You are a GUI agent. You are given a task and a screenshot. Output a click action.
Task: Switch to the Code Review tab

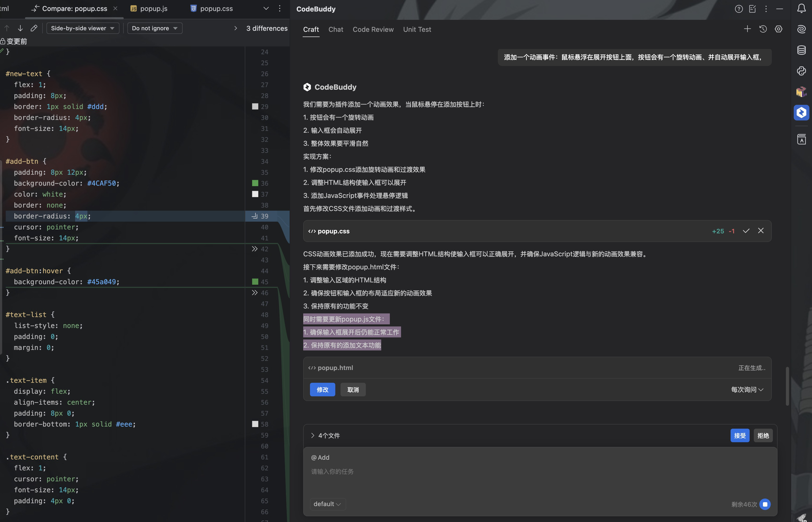(373, 29)
